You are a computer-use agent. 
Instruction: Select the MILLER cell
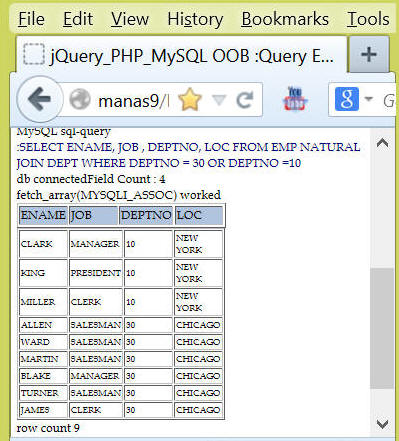point(43,302)
